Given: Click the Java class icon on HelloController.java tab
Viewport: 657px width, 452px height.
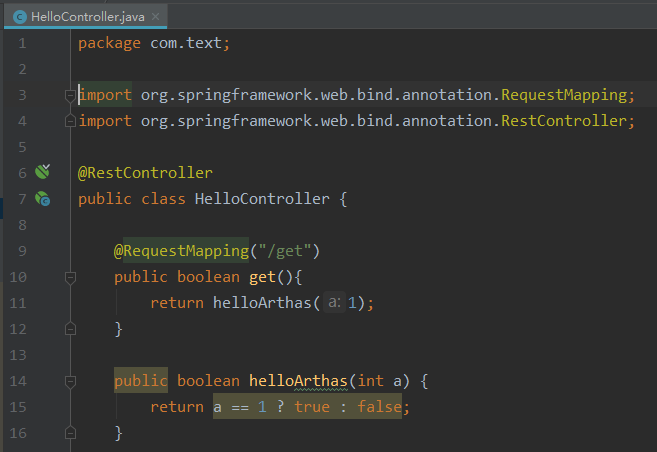Looking at the screenshot, I should [20, 17].
